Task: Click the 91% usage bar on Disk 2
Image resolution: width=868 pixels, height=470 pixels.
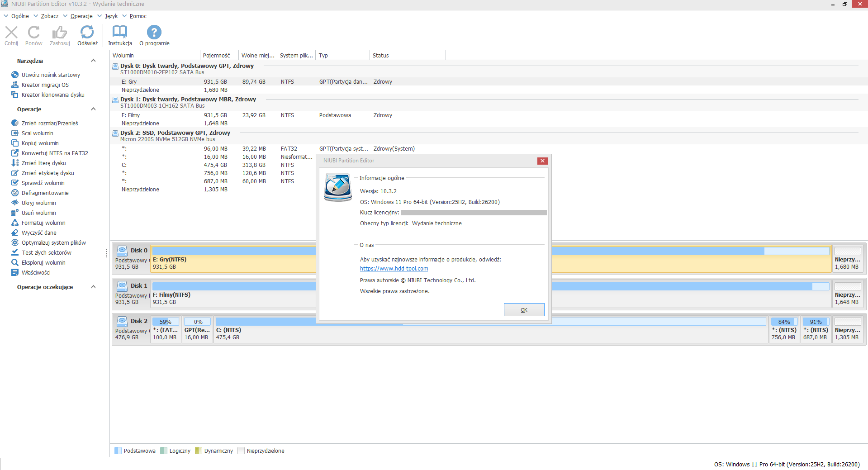Action: tap(816, 322)
